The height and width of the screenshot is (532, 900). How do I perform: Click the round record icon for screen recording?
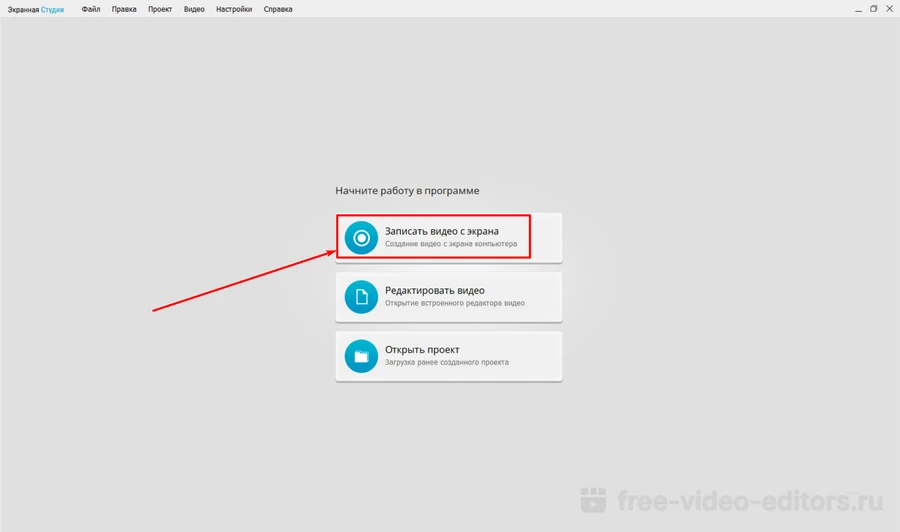pos(361,238)
